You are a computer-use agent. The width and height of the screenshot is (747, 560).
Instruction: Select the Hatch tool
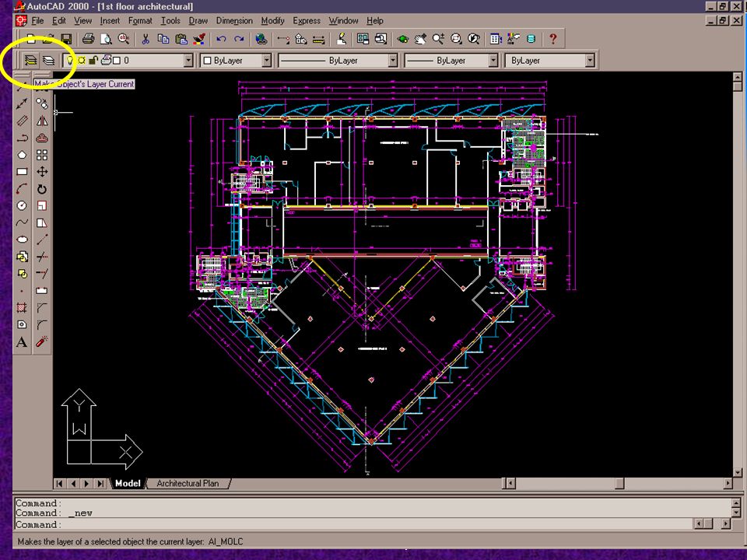point(22,308)
